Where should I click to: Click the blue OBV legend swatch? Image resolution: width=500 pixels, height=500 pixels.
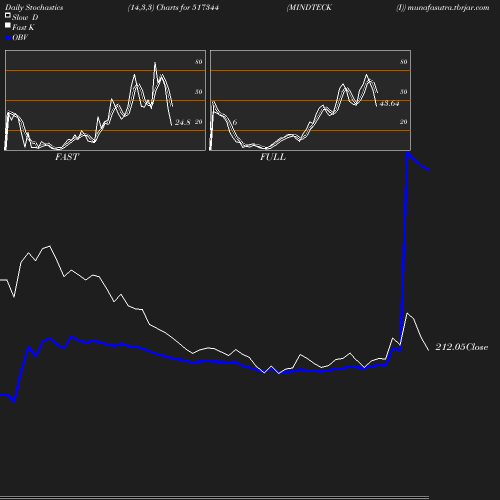pos(8,38)
